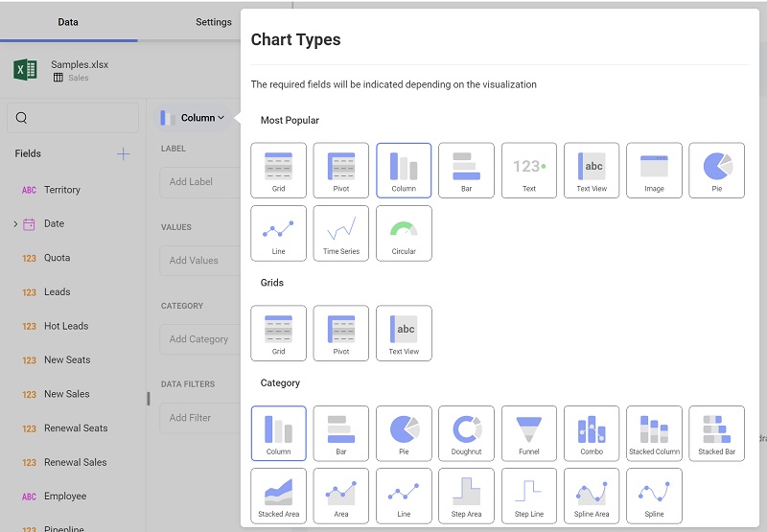Pick the Combo chart type
This screenshot has width=767, height=532.
592,433
